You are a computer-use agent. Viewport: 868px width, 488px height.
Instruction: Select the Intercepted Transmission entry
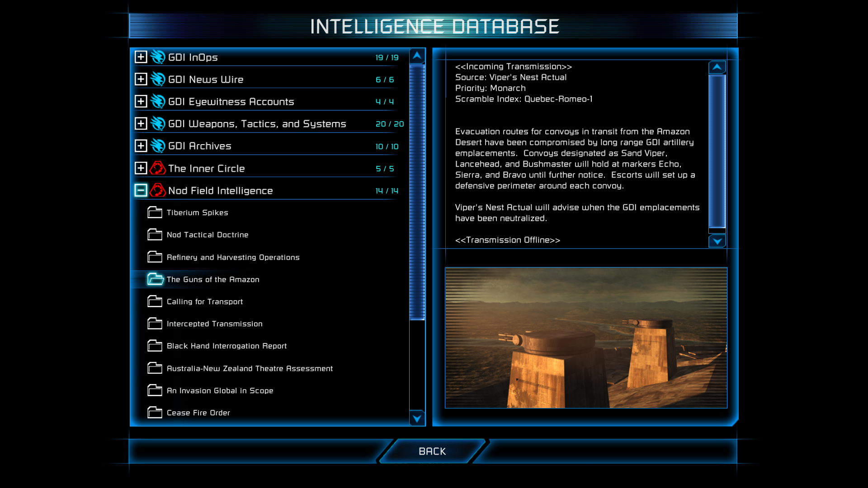pos(214,324)
